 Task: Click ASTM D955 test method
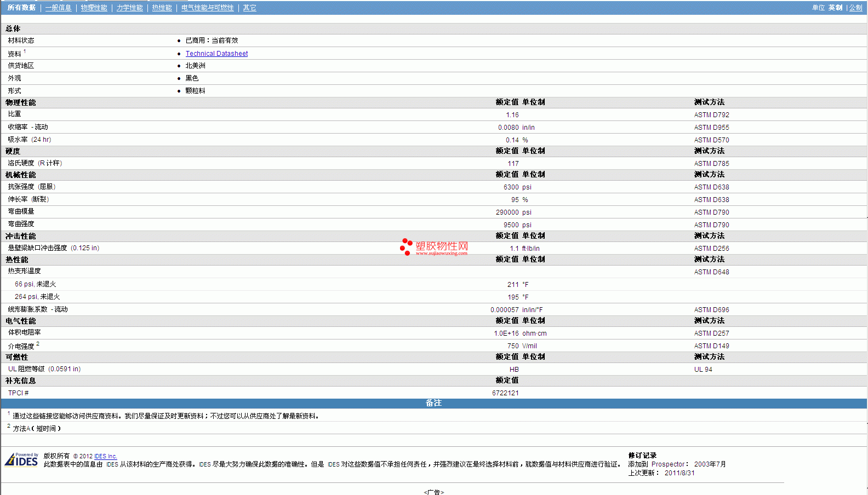tap(711, 128)
